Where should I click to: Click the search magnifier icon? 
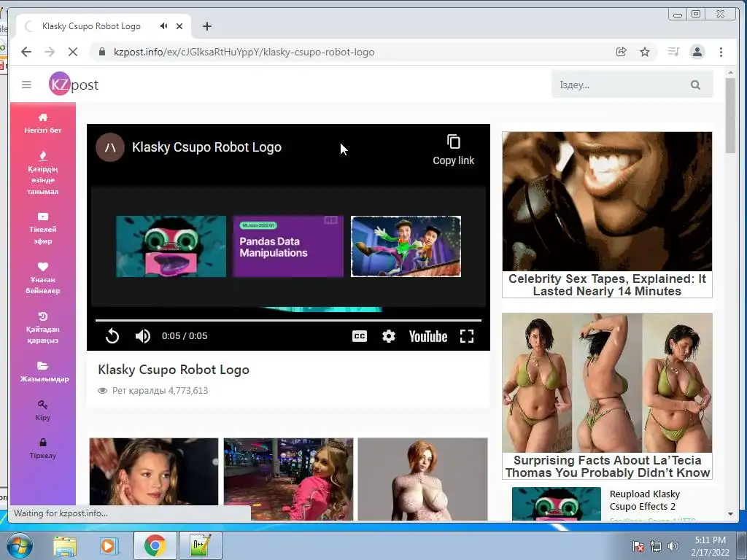click(x=695, y=85)
